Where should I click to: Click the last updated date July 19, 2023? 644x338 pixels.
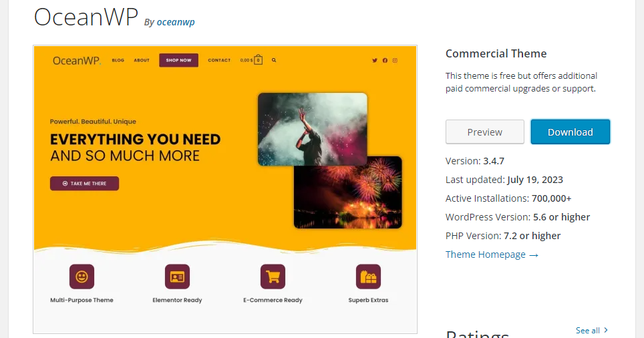tap(535, 180)
